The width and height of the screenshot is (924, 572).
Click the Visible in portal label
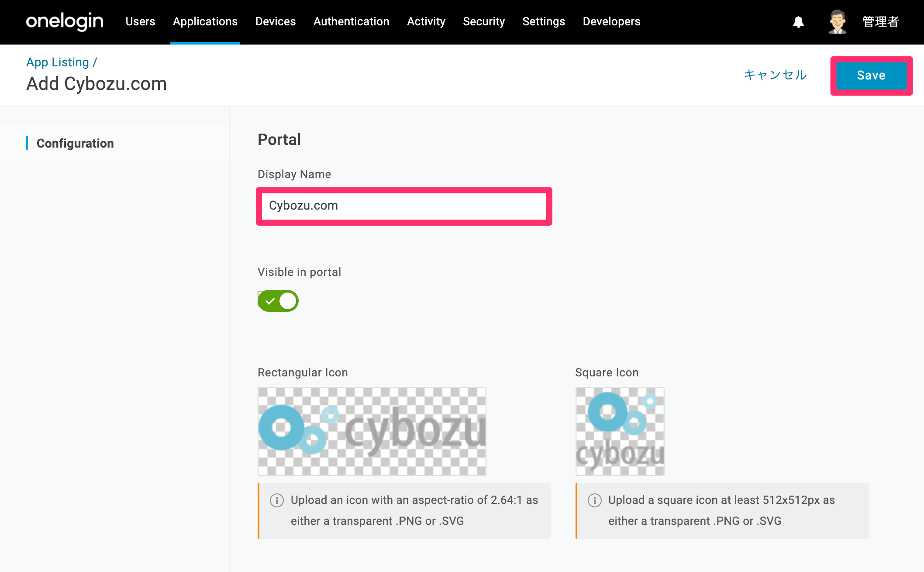[299, 272]
